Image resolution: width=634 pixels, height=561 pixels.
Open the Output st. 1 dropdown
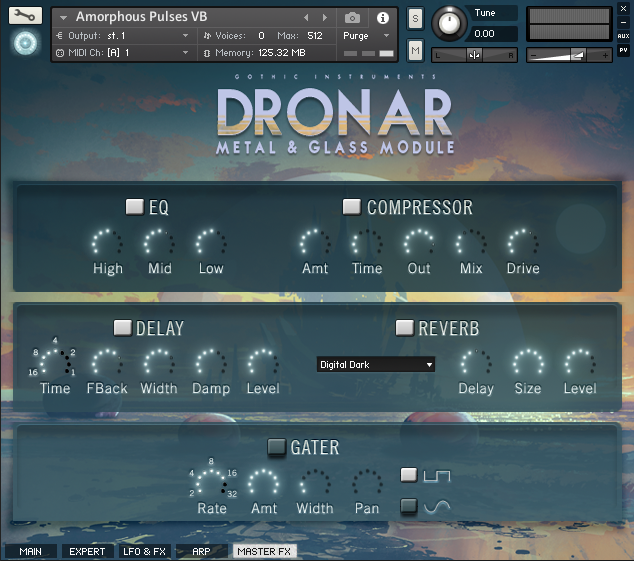click(122, 36)
